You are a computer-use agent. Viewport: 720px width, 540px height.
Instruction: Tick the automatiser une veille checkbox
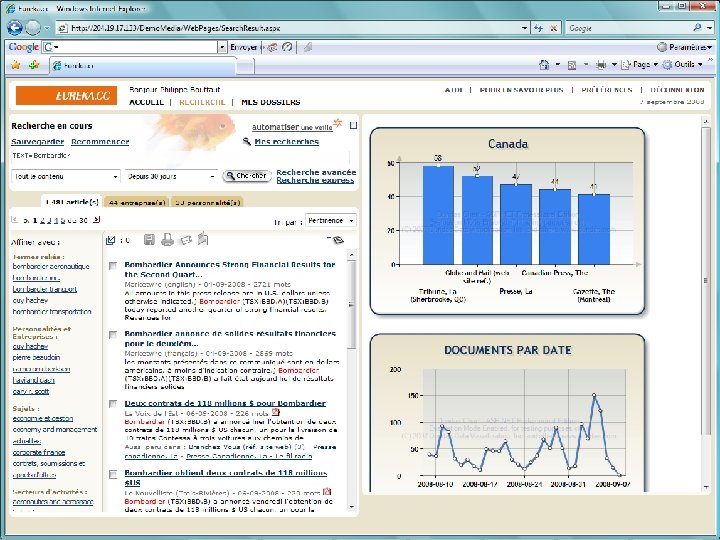click(x=353, y=125)
